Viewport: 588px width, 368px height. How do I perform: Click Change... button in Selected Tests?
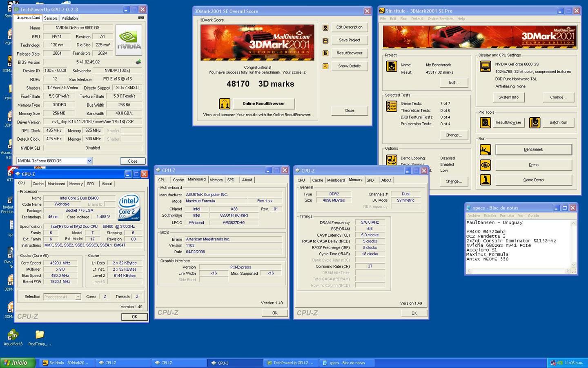click(x=454, y=135)
